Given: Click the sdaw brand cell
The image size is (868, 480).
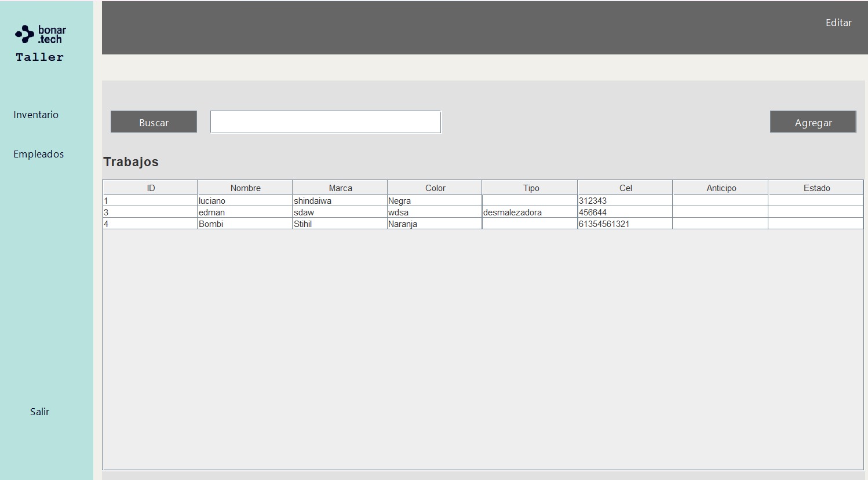Looking at the screenshot, I should pyautogui.click(x=340, y=212).
